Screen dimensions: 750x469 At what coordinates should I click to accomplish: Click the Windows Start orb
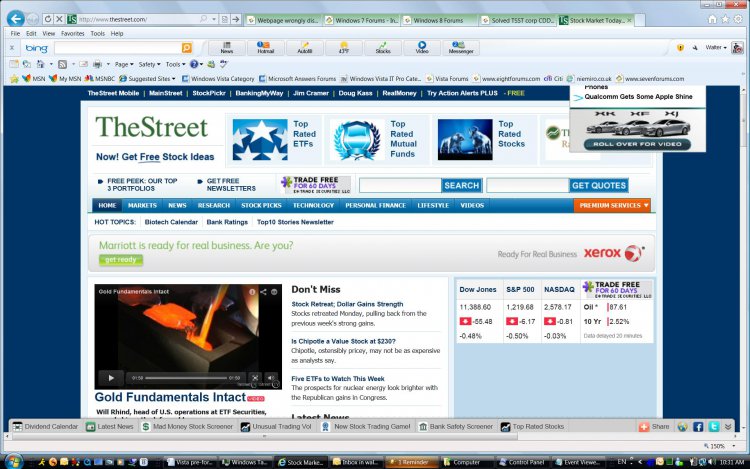pyautogui.click(x=12, y=462)
